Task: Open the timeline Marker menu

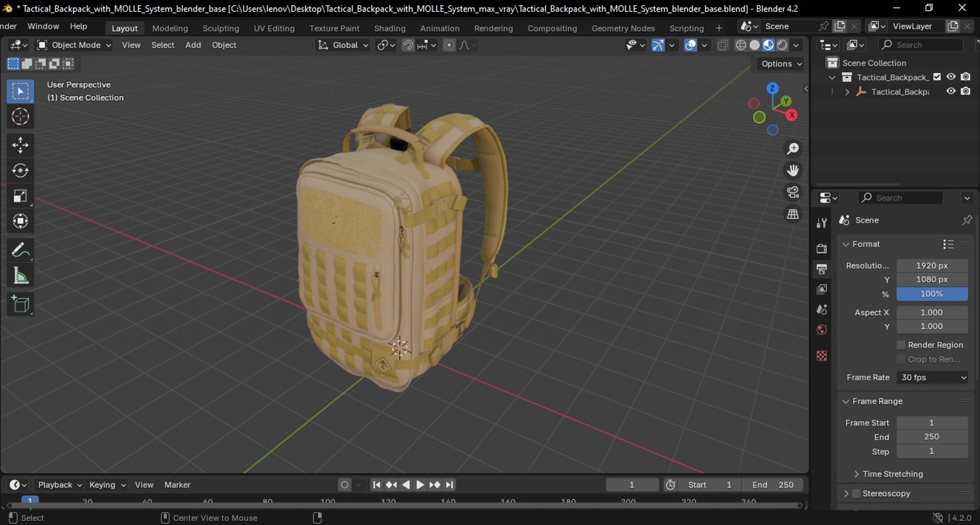Action: click(x=177, y=485)
